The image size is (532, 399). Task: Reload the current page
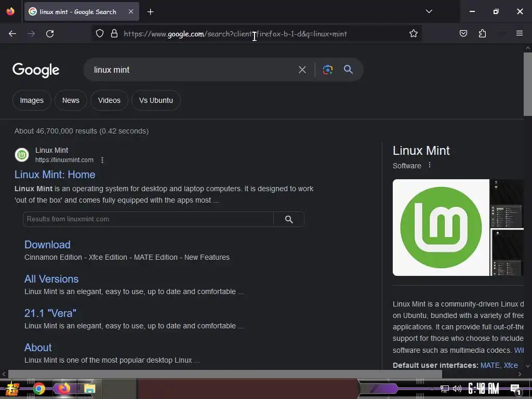50,34
